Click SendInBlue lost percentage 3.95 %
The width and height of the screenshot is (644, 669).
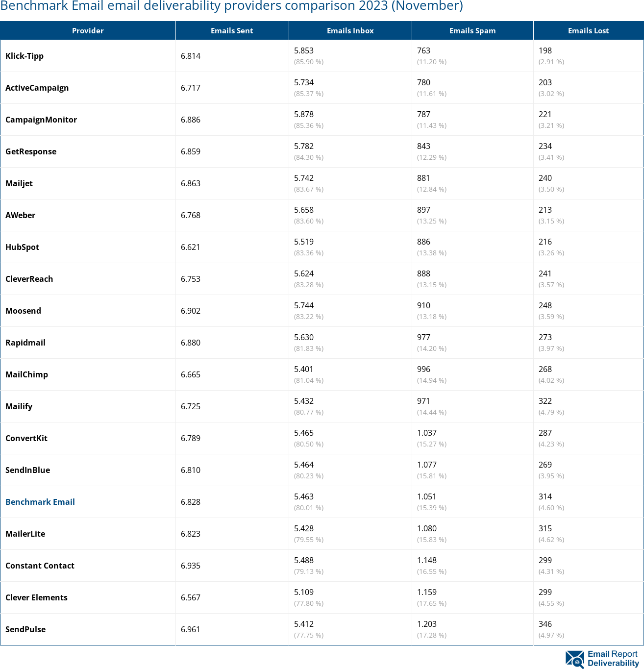point(551,476)
